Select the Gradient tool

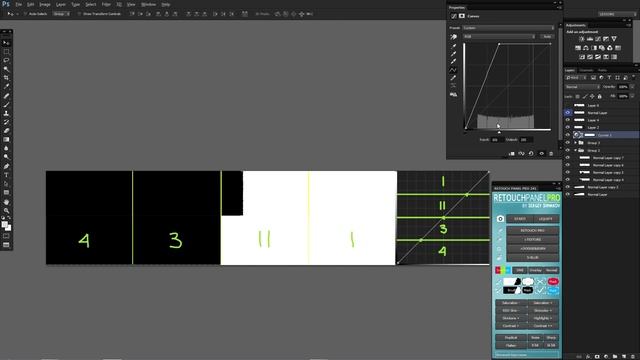6,140
